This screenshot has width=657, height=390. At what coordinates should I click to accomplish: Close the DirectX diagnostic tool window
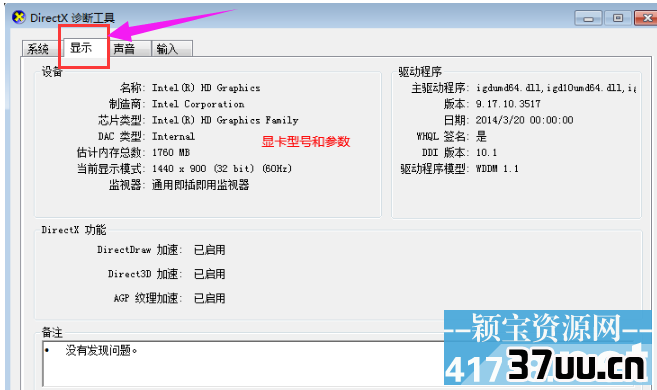tap(646, 18)
